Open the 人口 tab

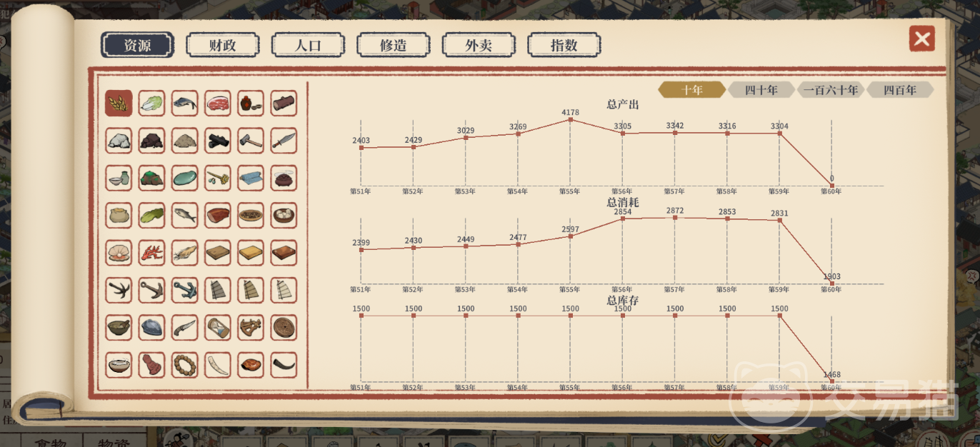(308, 45)
